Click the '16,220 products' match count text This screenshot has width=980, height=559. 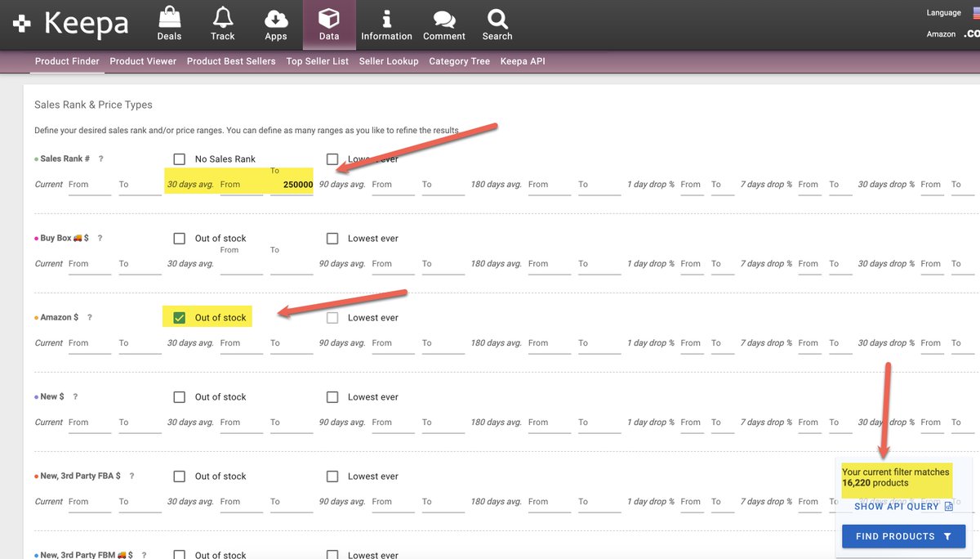coord(875,483)
